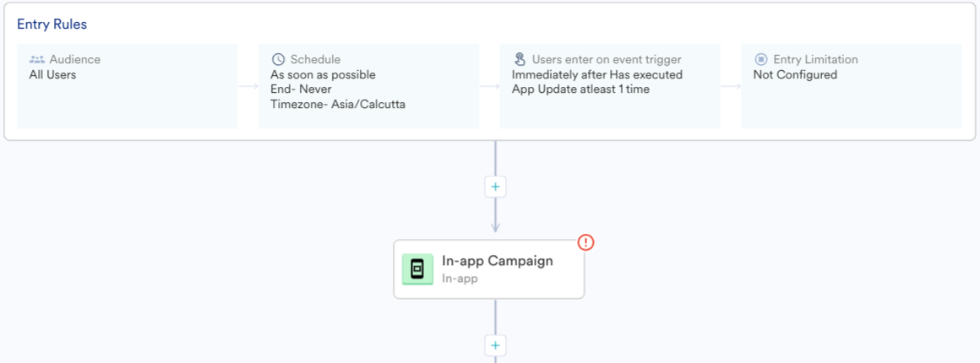980x363 pixels.
Task: Click the Entry Rules heading
Action: pos(52,24)
